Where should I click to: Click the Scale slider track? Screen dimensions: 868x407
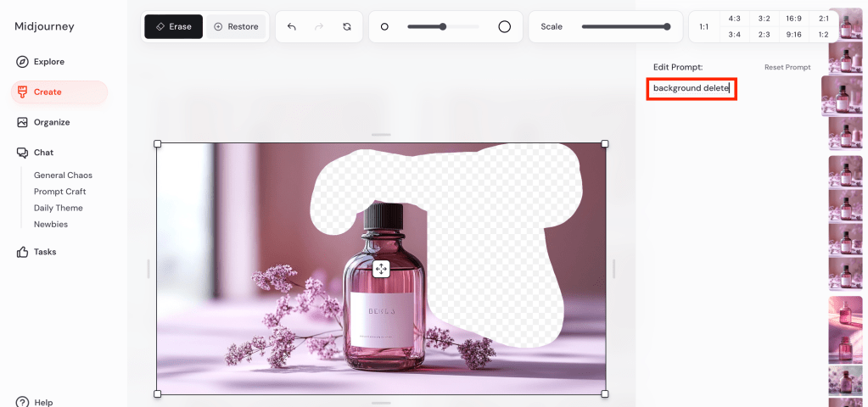(x=624, y=26)
